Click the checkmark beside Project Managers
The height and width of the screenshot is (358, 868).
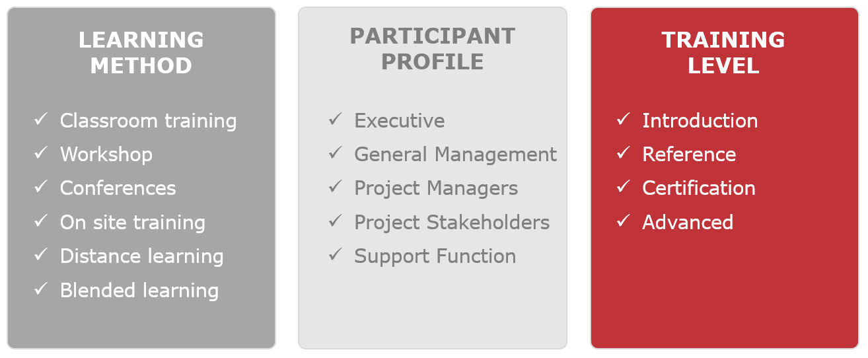336,187
